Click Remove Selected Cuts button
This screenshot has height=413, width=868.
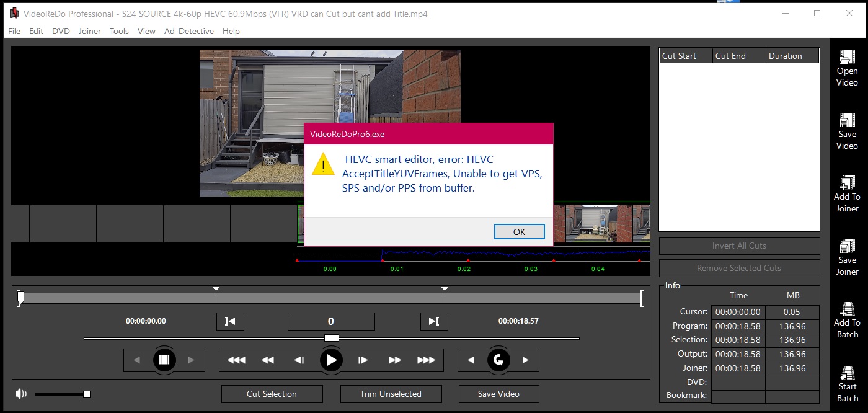pyautogui.click(x=739, y=268)
